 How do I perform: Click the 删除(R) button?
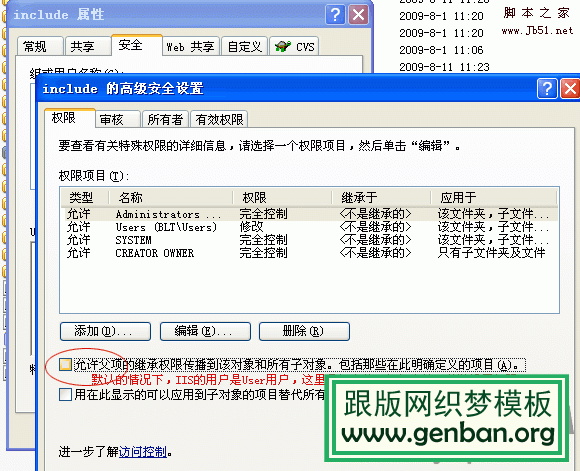(304, 331)
